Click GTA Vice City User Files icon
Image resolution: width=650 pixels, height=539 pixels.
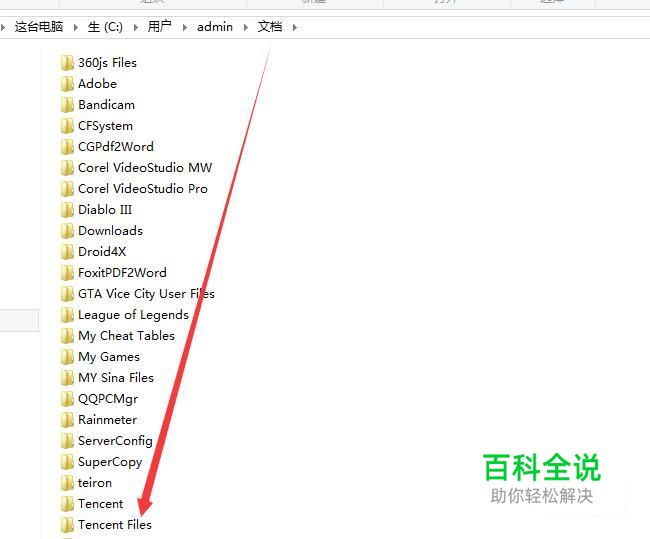pos(67,294)
